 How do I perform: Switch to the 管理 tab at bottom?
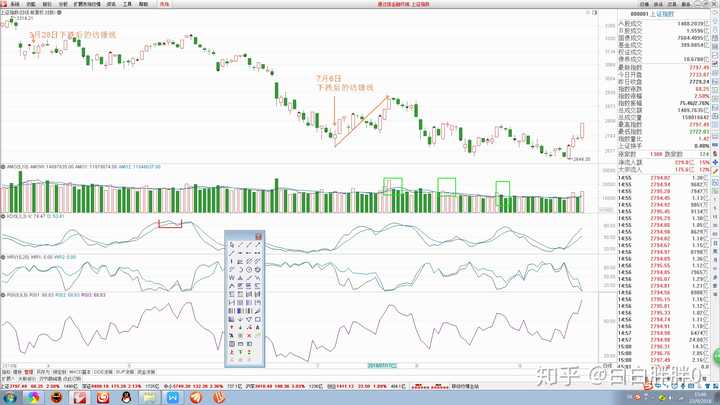pyautogui.click(x=28, y=372)
